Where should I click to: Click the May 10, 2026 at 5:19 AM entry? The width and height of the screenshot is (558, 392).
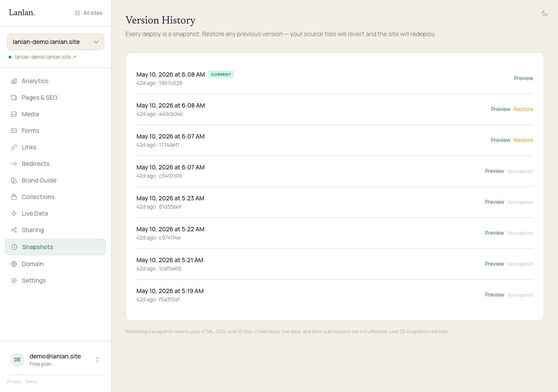(170, 291)
